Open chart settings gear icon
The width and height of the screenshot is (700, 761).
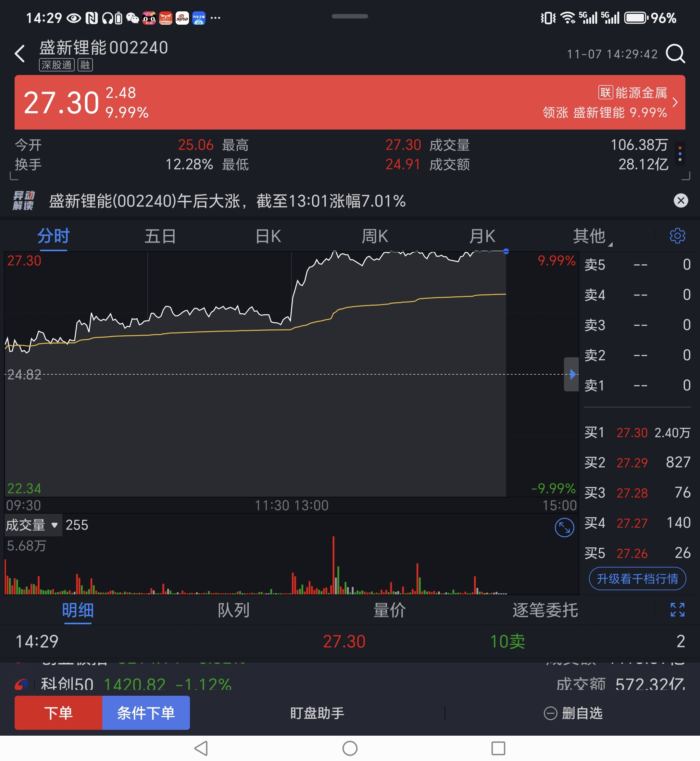tap(677, 236)
